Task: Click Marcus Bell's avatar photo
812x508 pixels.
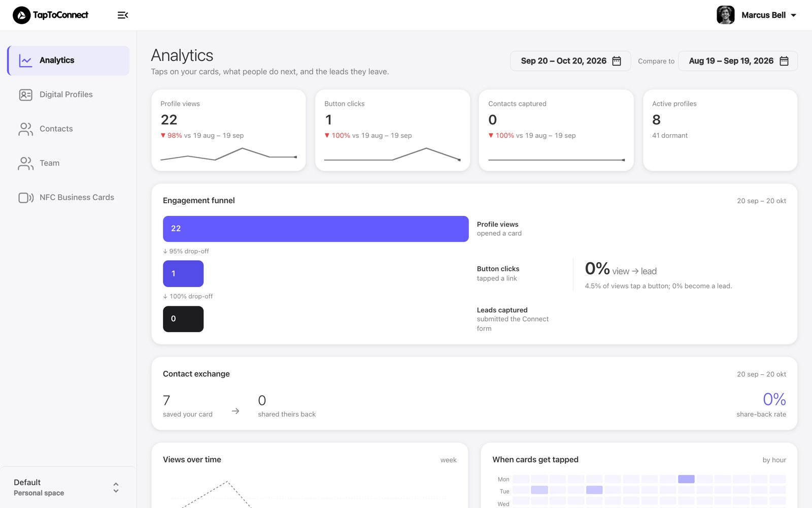Action: tap(725, 15)
